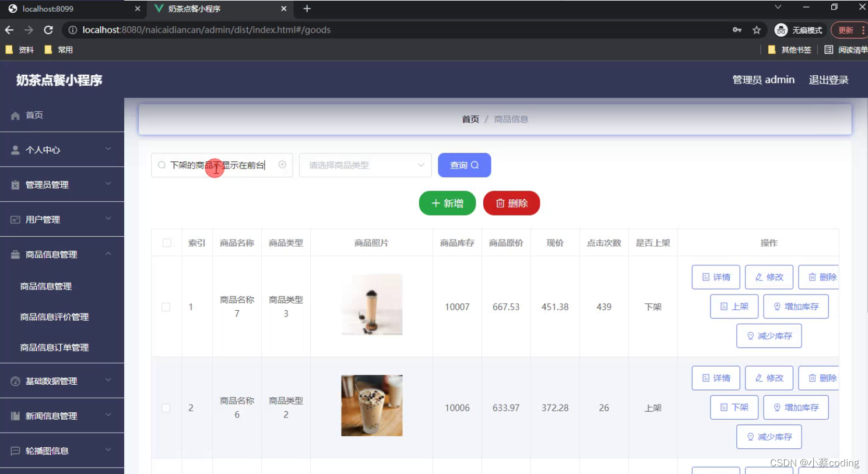Open 其他书签 folder
The width and height of the screenshot is (868, 474).
click(789, 50)
